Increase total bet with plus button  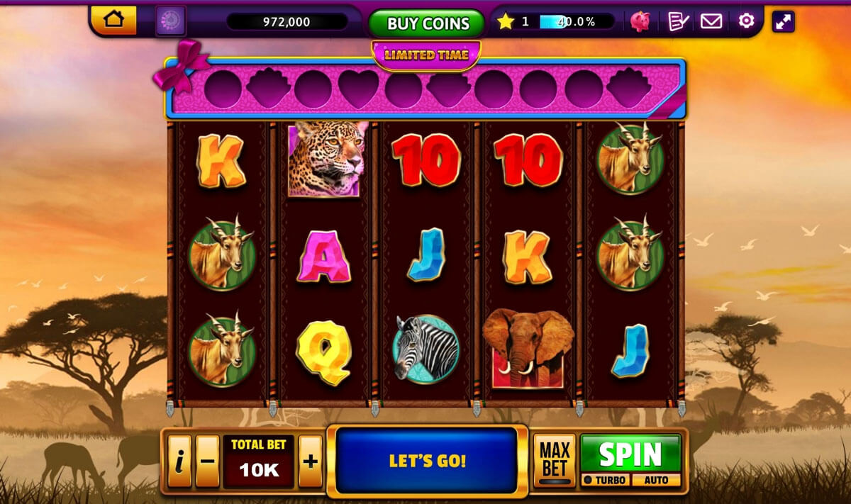311,461
